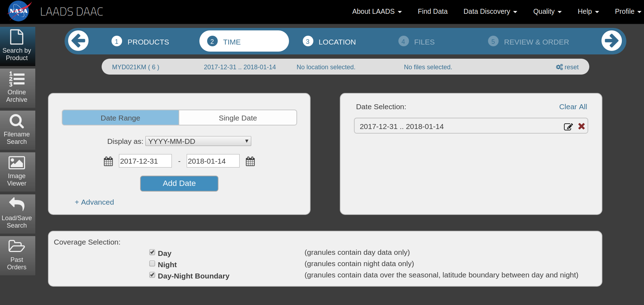The image size is (644, 305).
Task: Open Filename Search in sidebar
Action: tap(17, 130)
